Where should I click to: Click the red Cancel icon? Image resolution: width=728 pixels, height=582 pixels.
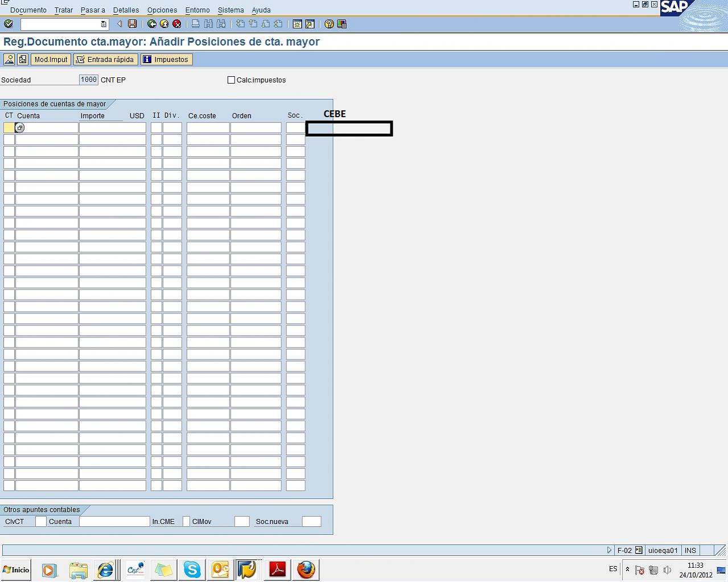click(176, 24)
